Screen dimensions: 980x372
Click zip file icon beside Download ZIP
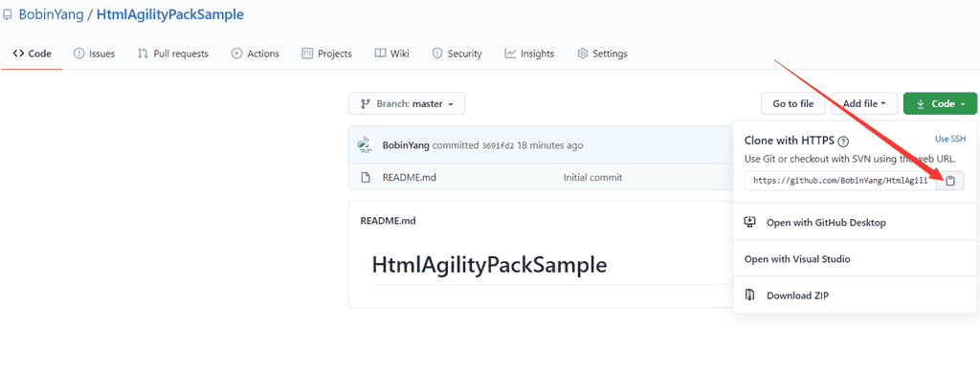pos(750,295)
